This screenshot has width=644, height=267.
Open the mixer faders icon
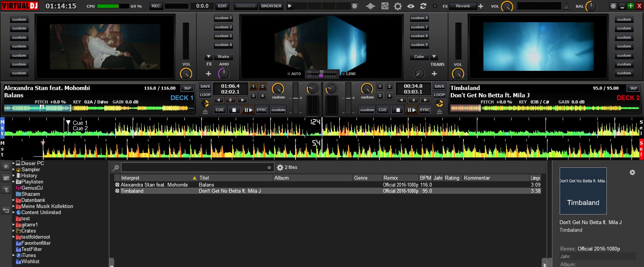[x=385, y=6]
